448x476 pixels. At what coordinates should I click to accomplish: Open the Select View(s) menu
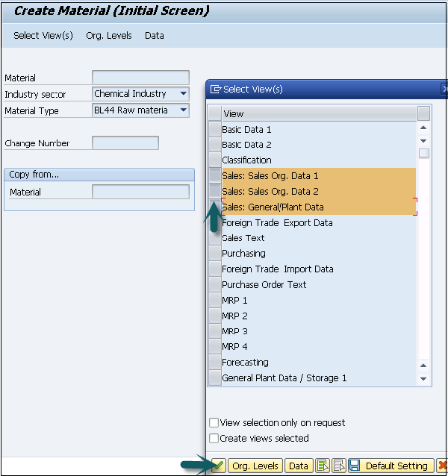[x=43, y=36]
